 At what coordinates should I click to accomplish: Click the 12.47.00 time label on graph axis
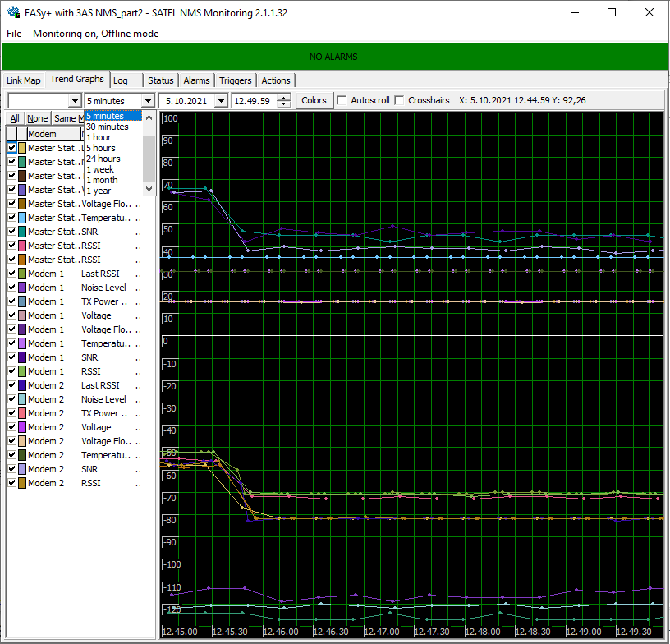(381, 632)
